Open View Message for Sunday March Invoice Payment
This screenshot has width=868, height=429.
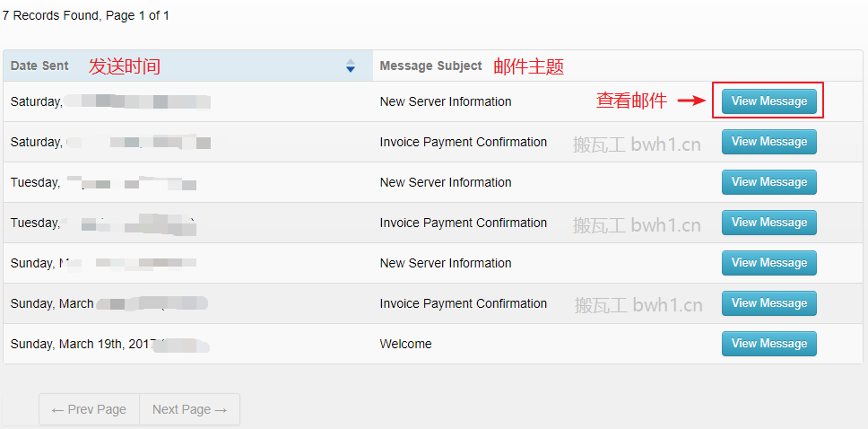(768, 303)
